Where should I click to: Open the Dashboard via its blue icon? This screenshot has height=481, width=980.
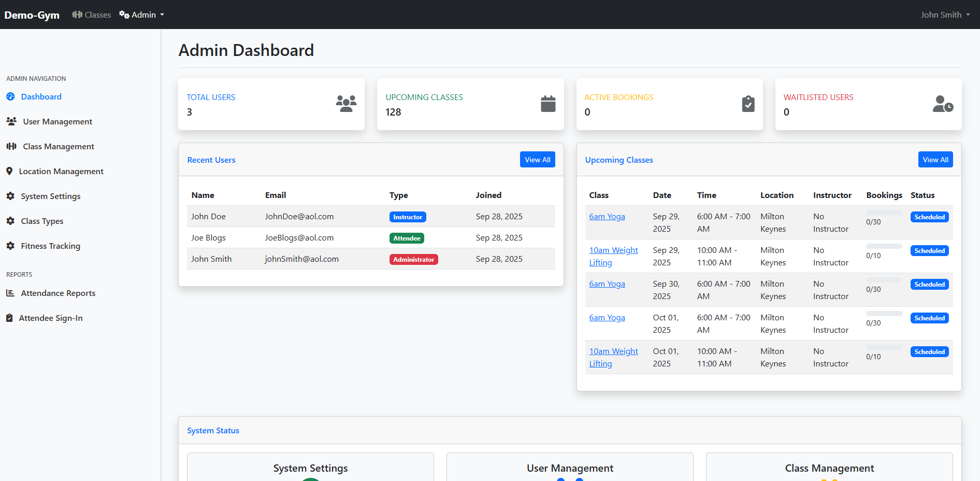pos(10,96)
